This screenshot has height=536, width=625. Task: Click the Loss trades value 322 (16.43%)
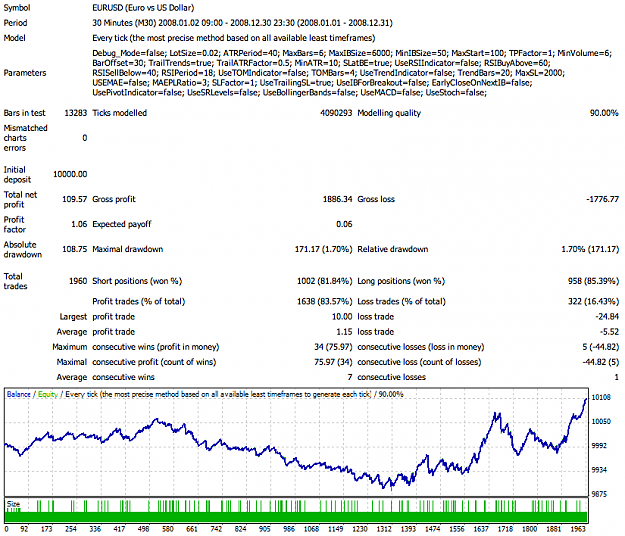(x=594, y=302)
